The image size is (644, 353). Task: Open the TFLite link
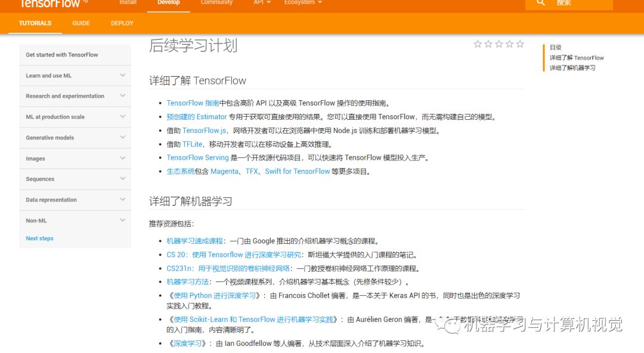tap(192, 144)
